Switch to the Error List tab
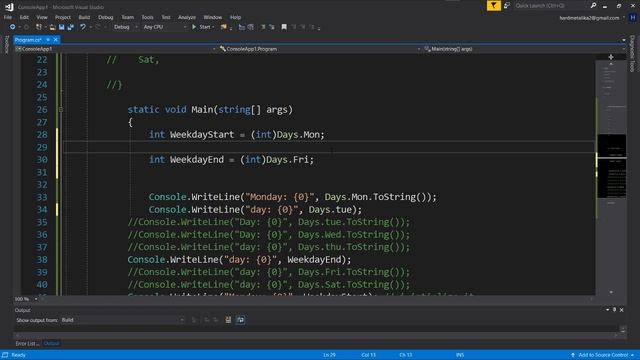This screenshot has height=360, width=640. point(27,344)
